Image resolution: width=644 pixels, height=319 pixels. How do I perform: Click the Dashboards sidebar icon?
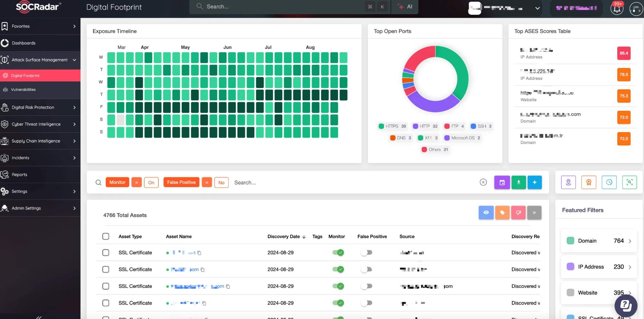click(5, 43)
